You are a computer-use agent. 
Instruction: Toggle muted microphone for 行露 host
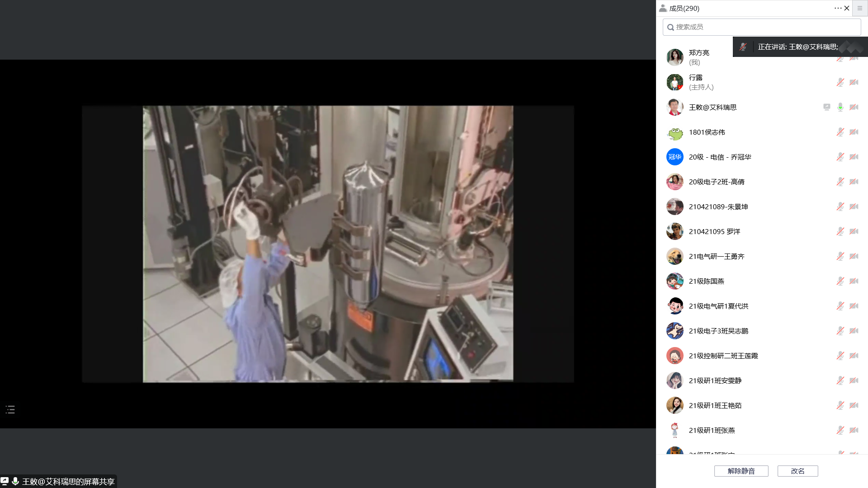[840, 82]
